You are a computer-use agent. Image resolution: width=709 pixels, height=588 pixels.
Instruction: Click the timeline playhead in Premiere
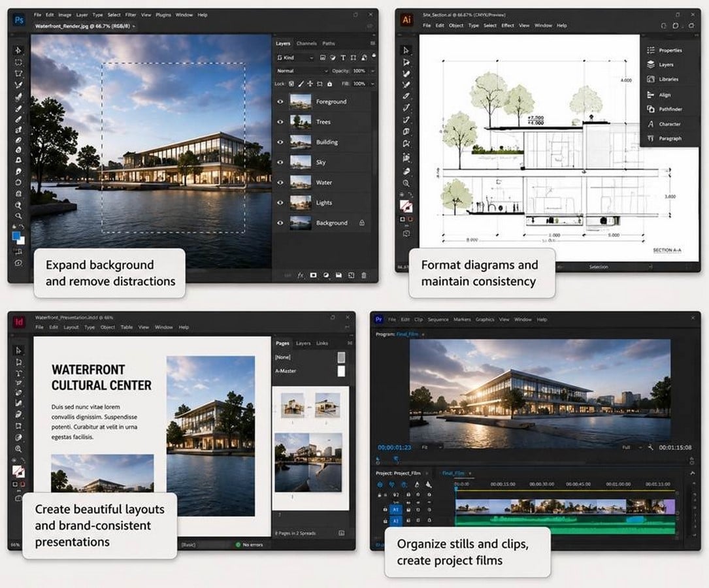coord(456,487)
